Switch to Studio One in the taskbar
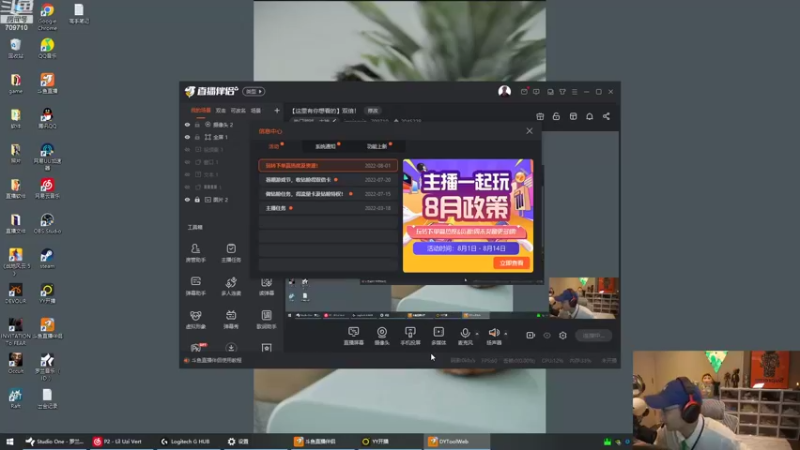Image resolution: width=800 pixels, height=450 pixels. pos(55,441)
